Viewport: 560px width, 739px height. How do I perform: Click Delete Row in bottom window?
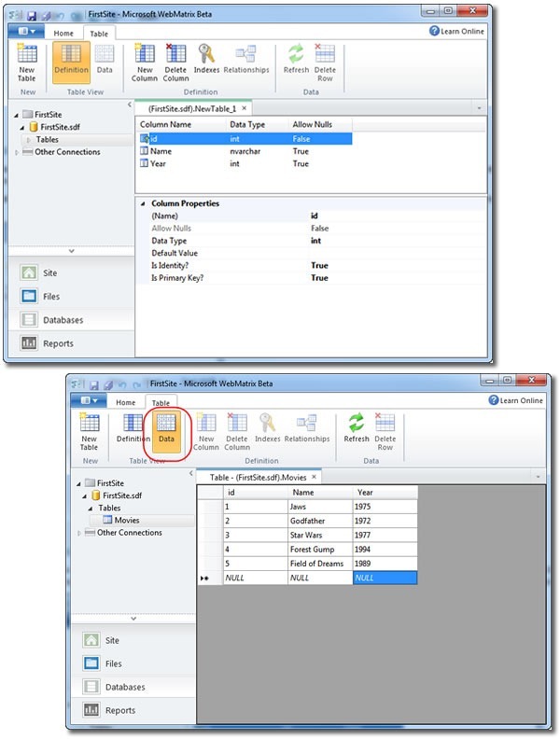(x=385, y=432)
